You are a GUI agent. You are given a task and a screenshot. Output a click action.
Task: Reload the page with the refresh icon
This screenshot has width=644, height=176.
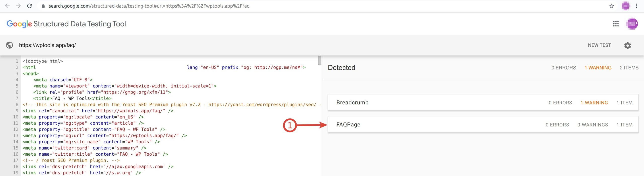click(x=29, y=6)
